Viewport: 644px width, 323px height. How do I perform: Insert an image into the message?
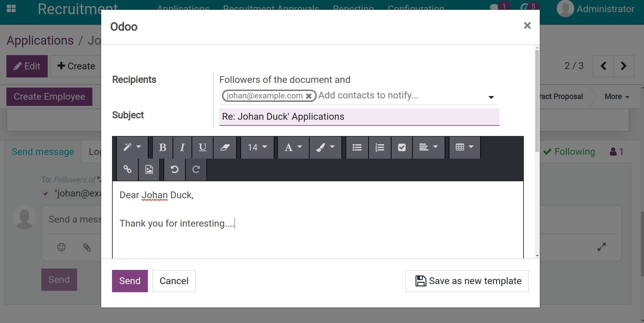[149, 169]
